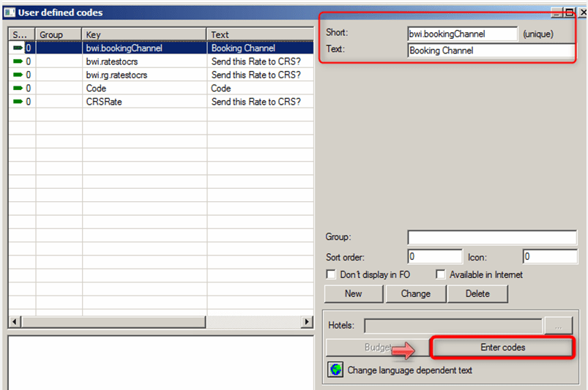Image resolution: width=588 pixels, height=390 pixels.
Task: Maximize the User defined codes window
Action: point(569,12)
